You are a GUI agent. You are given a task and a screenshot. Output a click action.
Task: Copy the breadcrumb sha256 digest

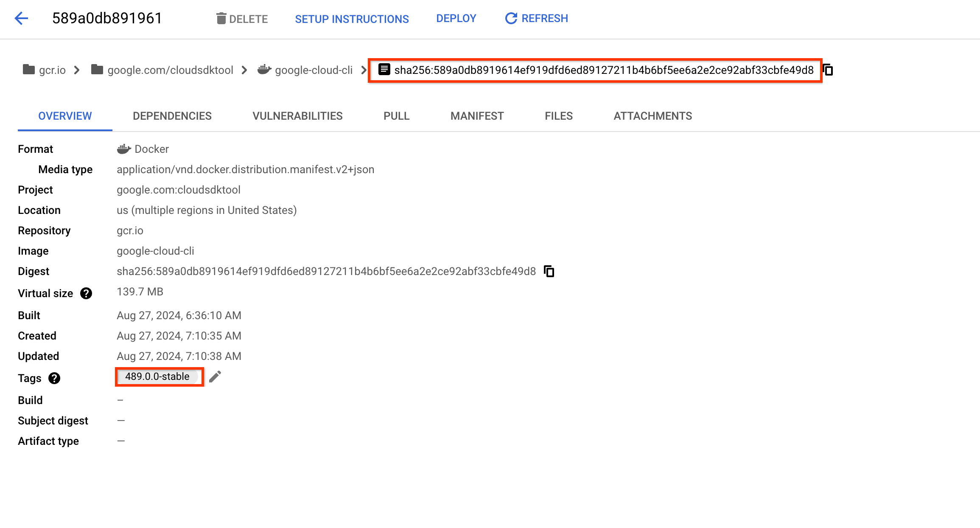pyautogui.click(x=828, y=70)
